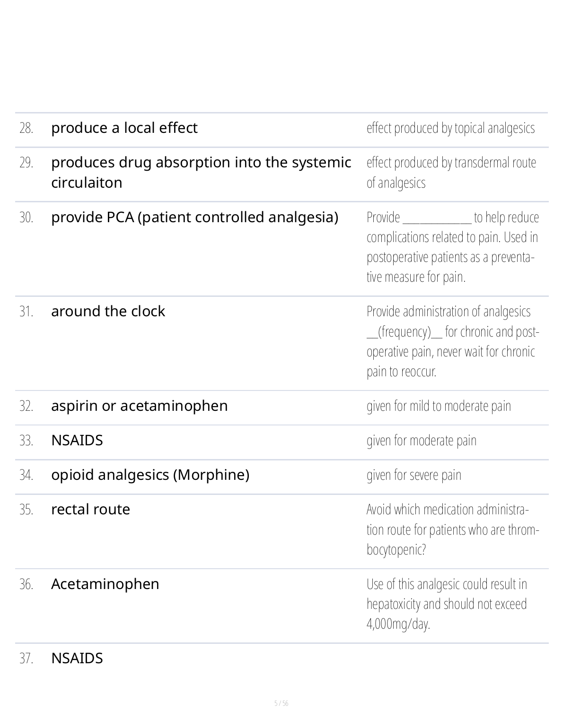Select the "Acetaminophen" term in row 36
The width and height of the screenshot is (563, 728).
[105, 584]
